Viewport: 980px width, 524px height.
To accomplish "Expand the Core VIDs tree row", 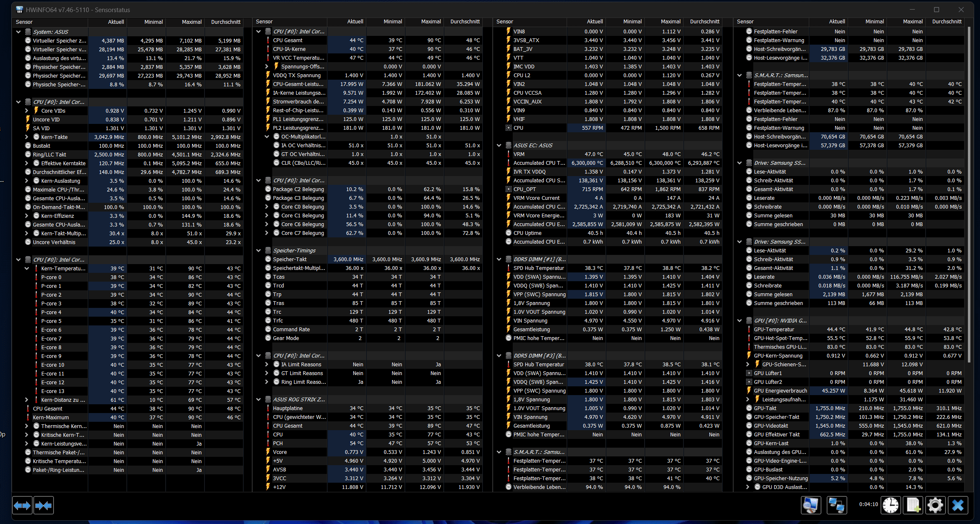I will pos(27,111).
